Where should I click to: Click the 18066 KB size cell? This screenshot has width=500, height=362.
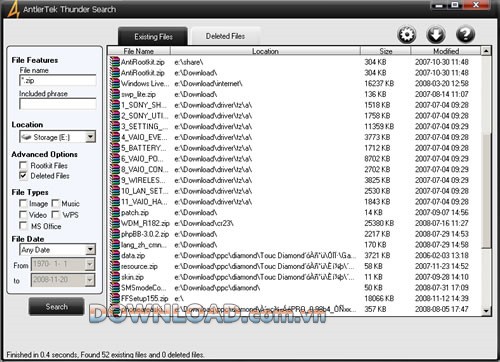click(379, 298)
